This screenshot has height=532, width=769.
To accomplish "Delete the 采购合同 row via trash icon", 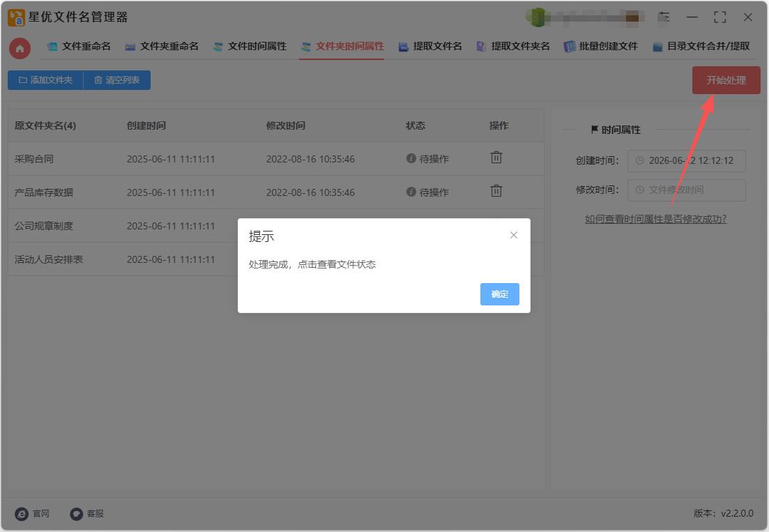I will click(x=496, y=158).
